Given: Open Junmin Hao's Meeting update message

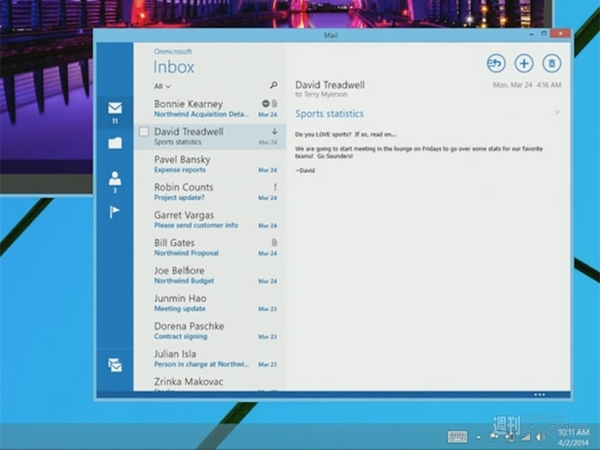Looking at the screenshot, I should 210,303.
